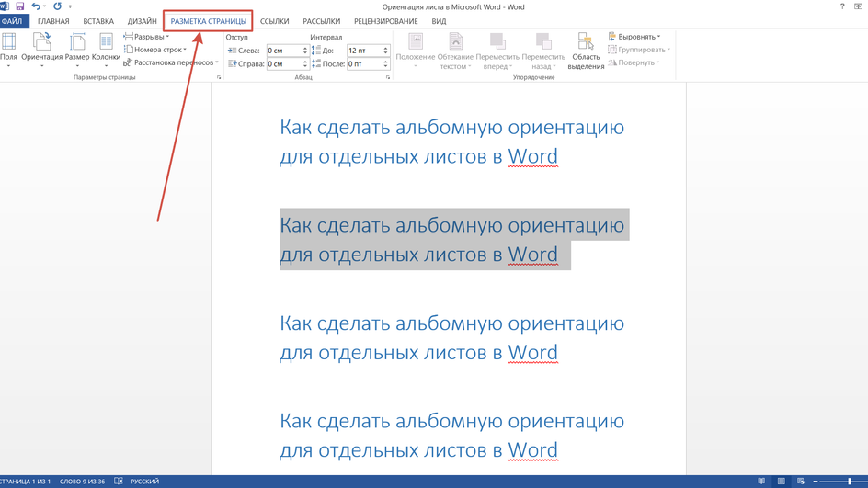Expand the Выровнять align dropdown
The width and height of the screenshot is (868, 488).
634,37
